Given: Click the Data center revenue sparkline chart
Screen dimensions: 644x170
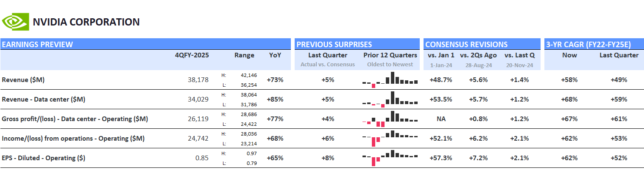Looking at the screenshot, I should coord(390,99).
